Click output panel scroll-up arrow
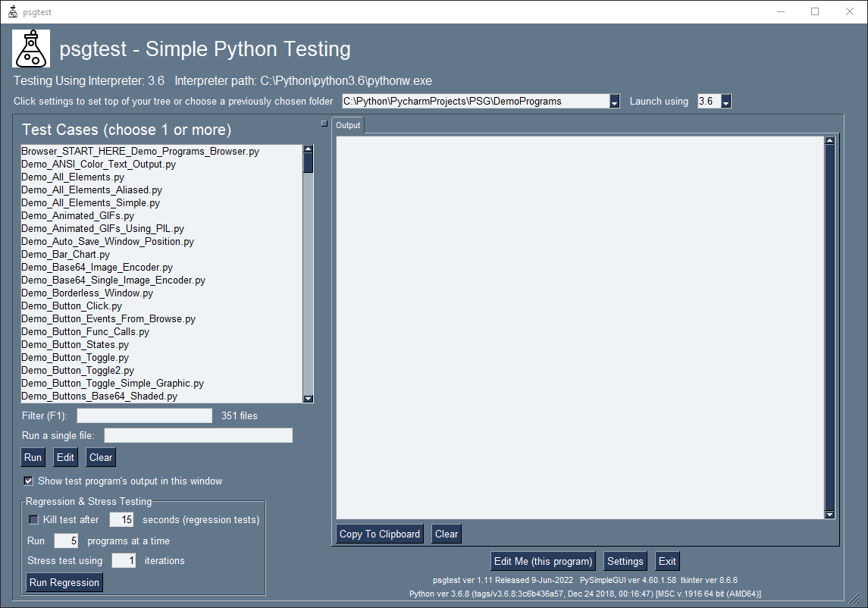 (829, 140)
